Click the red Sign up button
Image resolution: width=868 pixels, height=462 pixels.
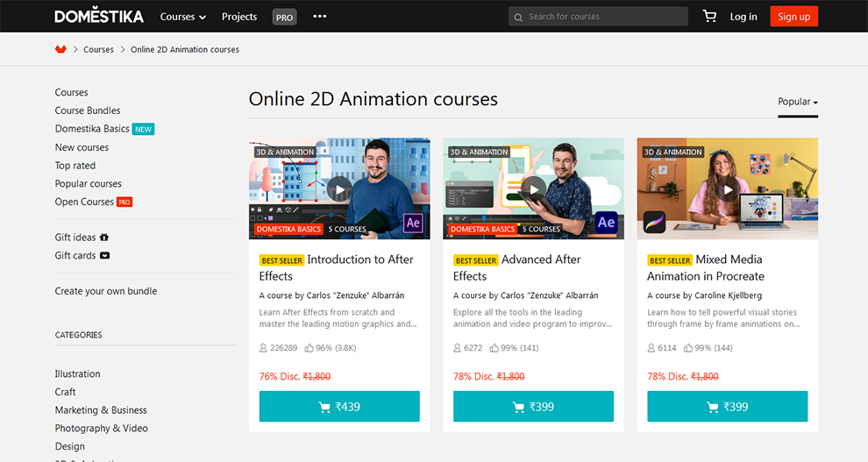click(x=793, y=17)
